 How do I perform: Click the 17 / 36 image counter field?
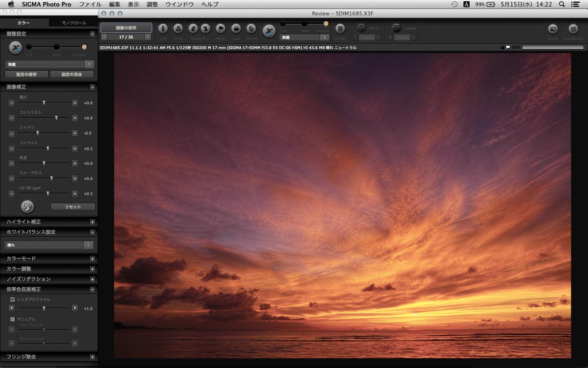point(126,37)
